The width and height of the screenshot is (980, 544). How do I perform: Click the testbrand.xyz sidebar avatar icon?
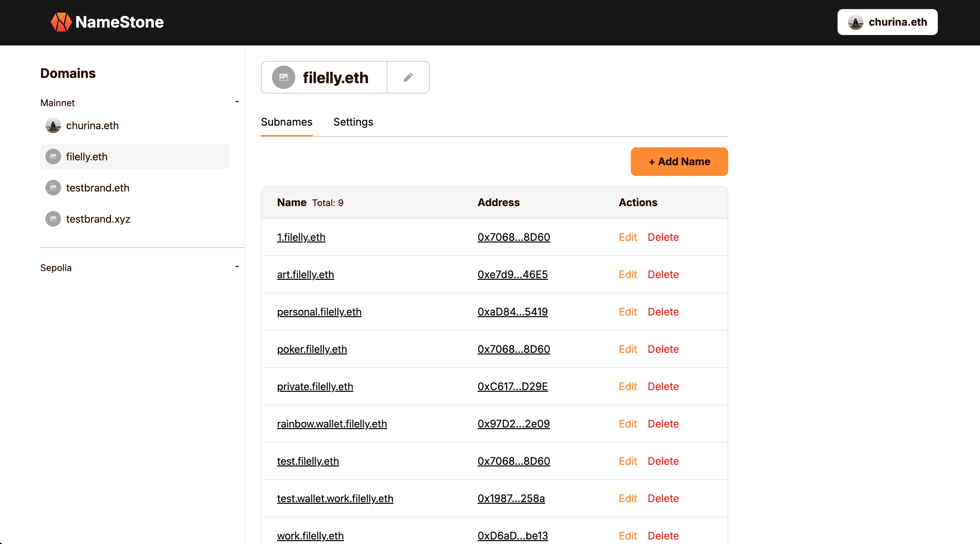[53, 219]
